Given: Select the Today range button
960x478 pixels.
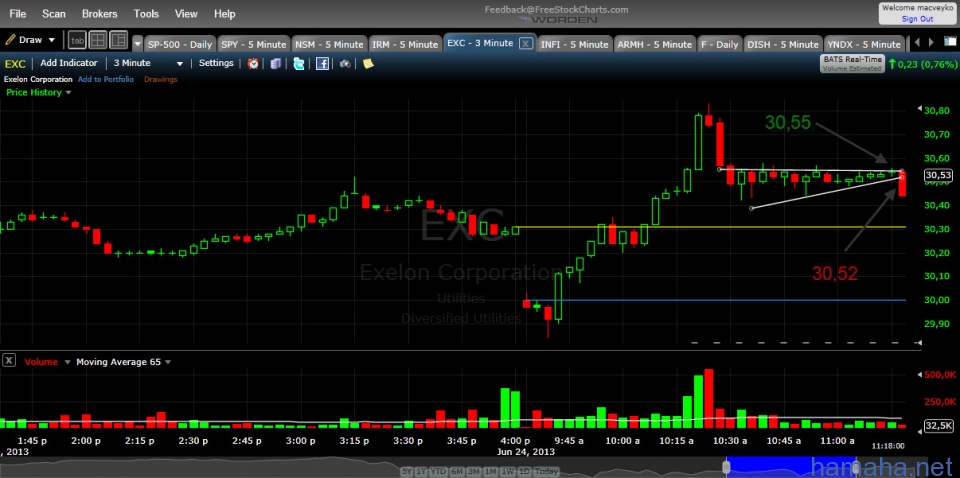Looking at the screenshot, I should point(546,471).
